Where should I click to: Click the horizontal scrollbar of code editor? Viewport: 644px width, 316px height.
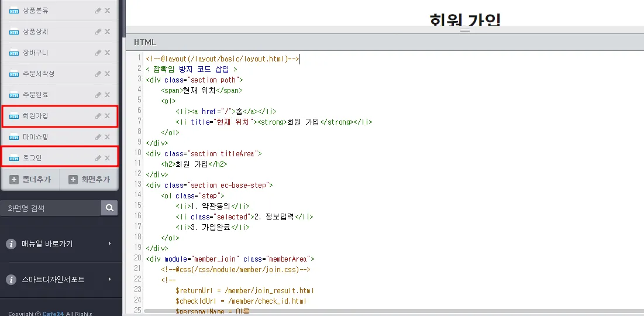[x=392, y=311]
